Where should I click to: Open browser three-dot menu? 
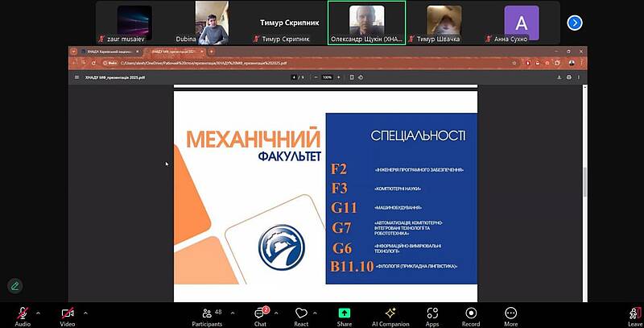coord(581,63)
